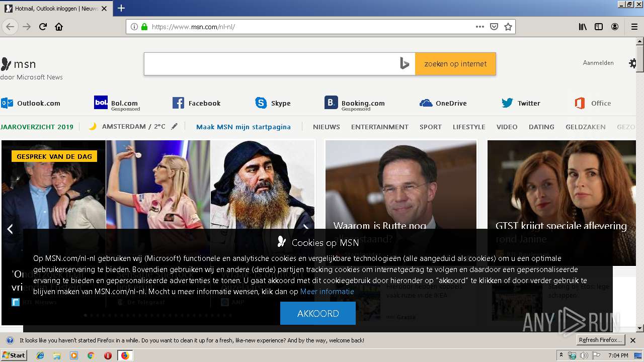Show site information icon in address bar
644x362 pixels.
(x=134, y=27)
